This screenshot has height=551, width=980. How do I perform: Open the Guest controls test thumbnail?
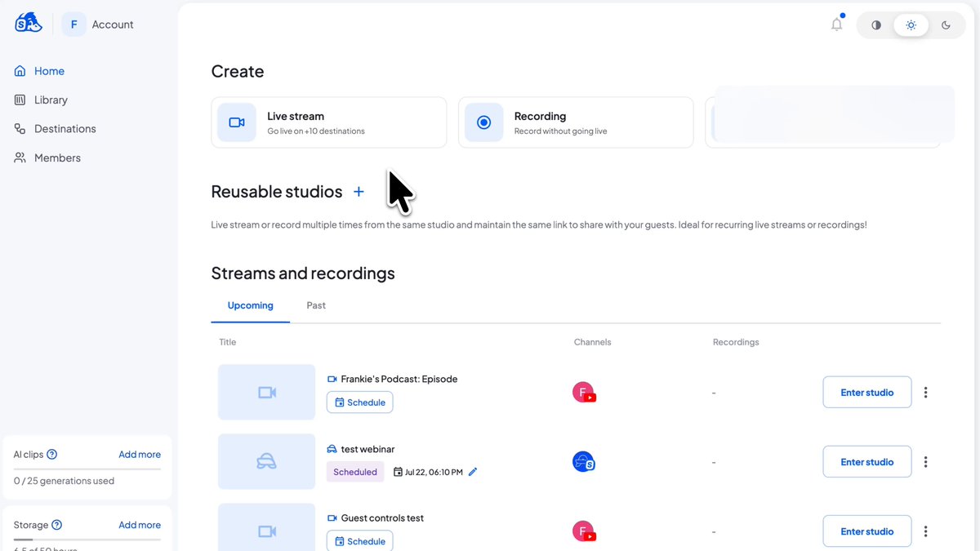(x=266, y=527)
